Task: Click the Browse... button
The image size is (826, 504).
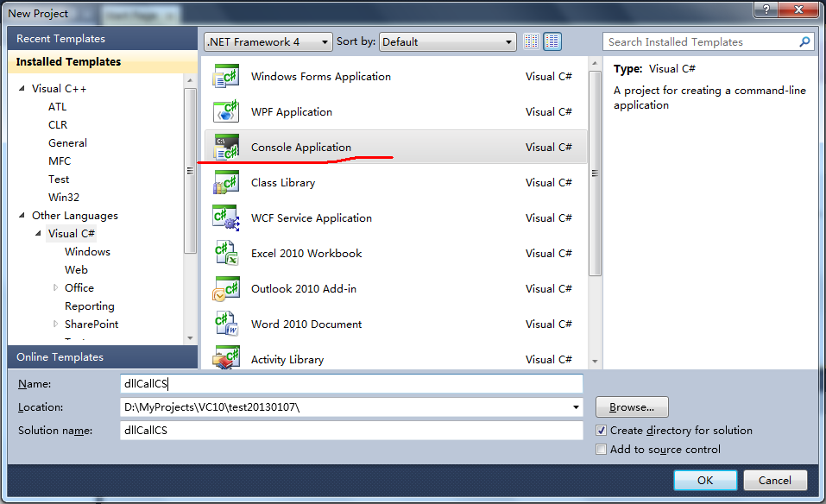Action: point(632,407)
